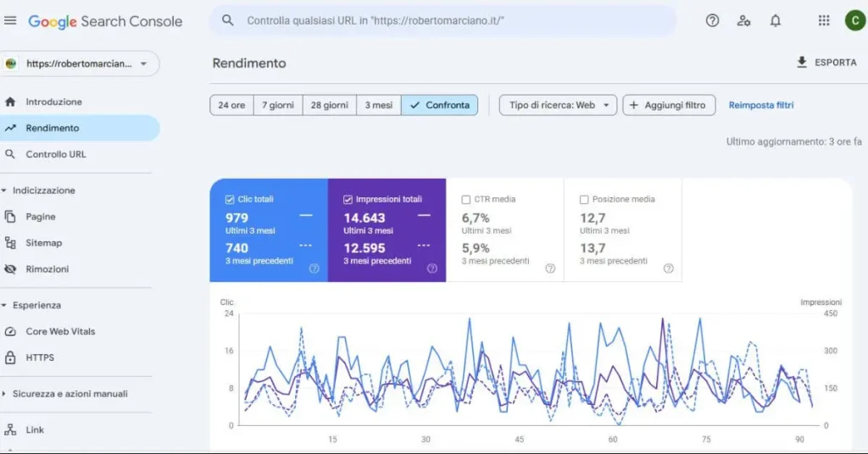This screenshot has width=868, height=454.
Task: Open the notifications bell
Action: (775, 21)
